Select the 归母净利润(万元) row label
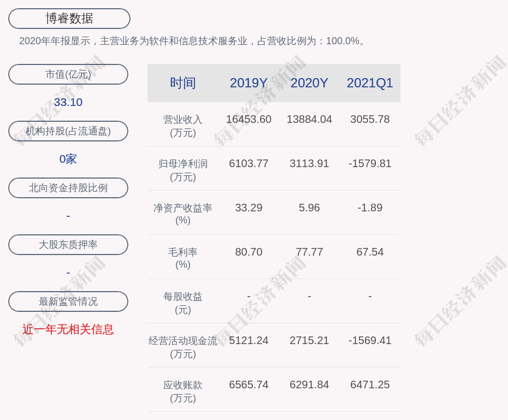 tap(183, 170)
